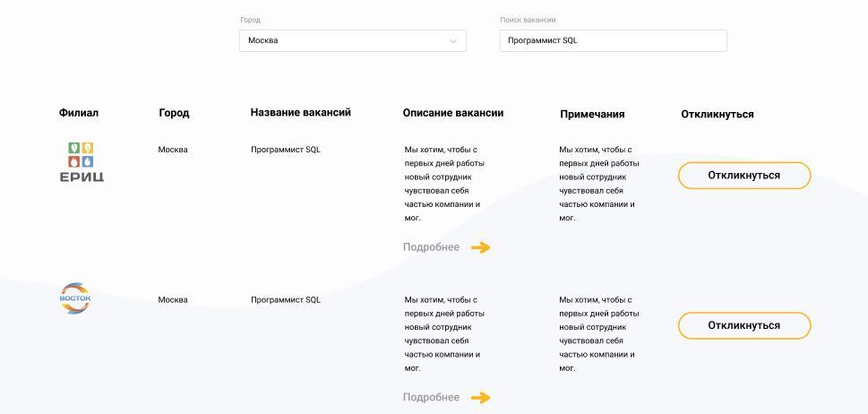Open Подробнее link in the ЕРИЦ row
Viewport: 868px width, 414px height.
click(x=431, y=247)
